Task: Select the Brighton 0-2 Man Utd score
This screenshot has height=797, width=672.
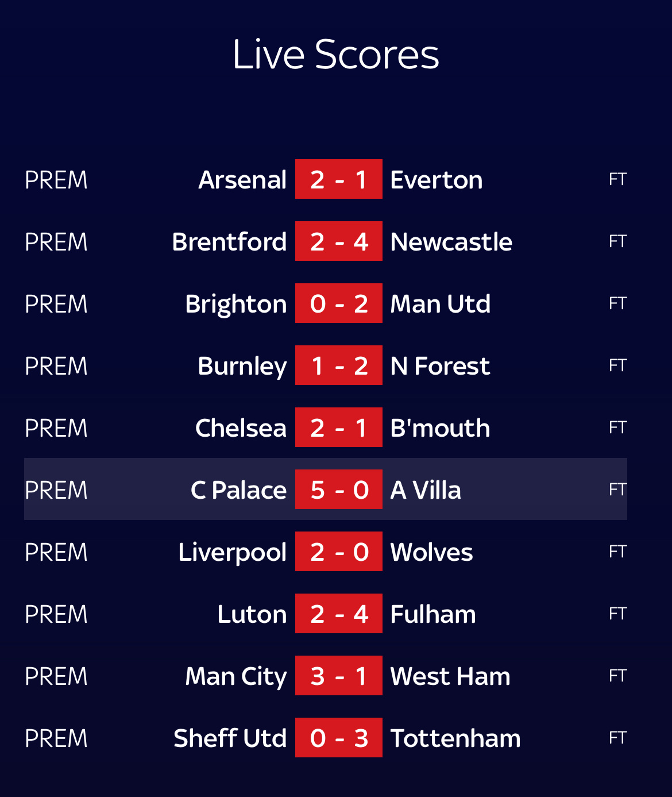Action: click(338, 303)
